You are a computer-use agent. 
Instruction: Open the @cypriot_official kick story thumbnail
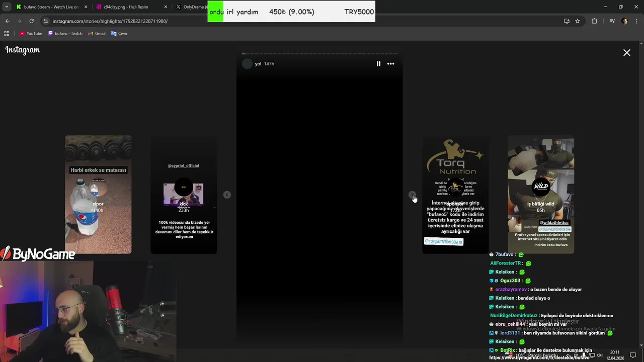click(184, 195)
